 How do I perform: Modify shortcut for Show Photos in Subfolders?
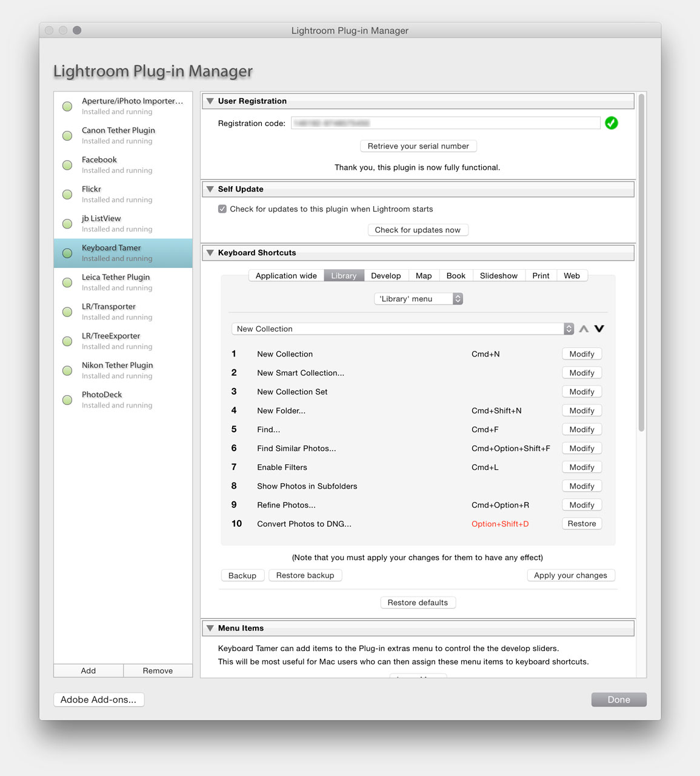(582, 486)
